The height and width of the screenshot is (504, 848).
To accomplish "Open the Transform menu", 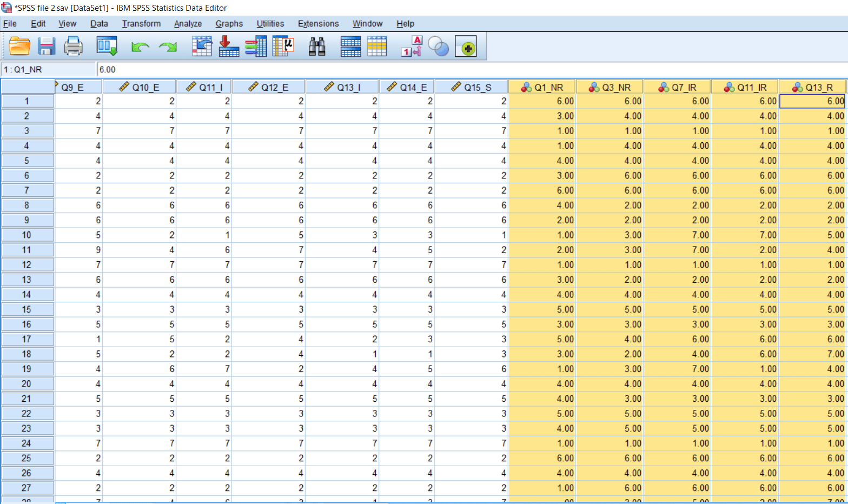I will point(141,24).
